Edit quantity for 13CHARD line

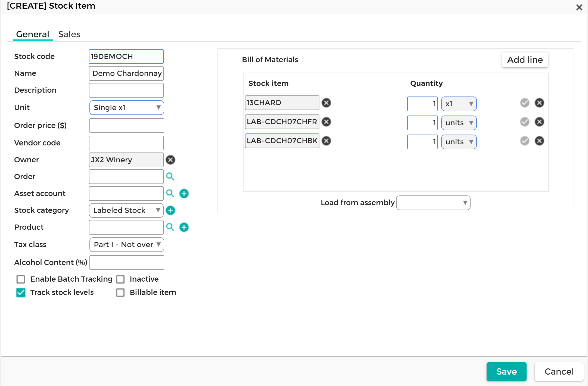click(422, 104)
